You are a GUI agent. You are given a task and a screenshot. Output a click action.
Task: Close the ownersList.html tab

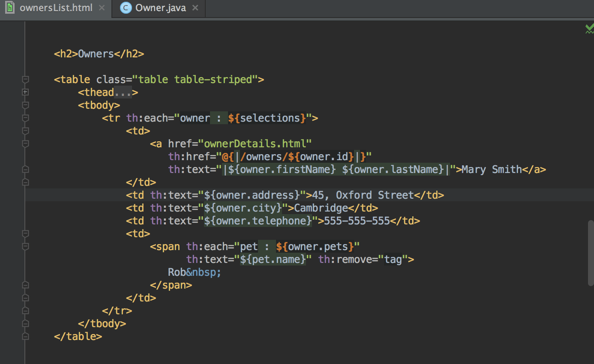101,7
